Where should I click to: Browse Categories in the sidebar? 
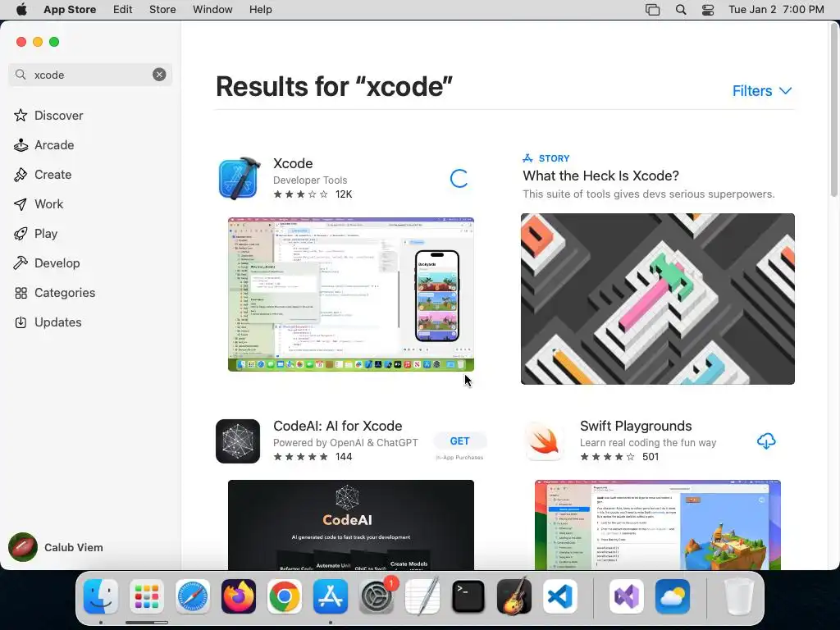[55, 292]
